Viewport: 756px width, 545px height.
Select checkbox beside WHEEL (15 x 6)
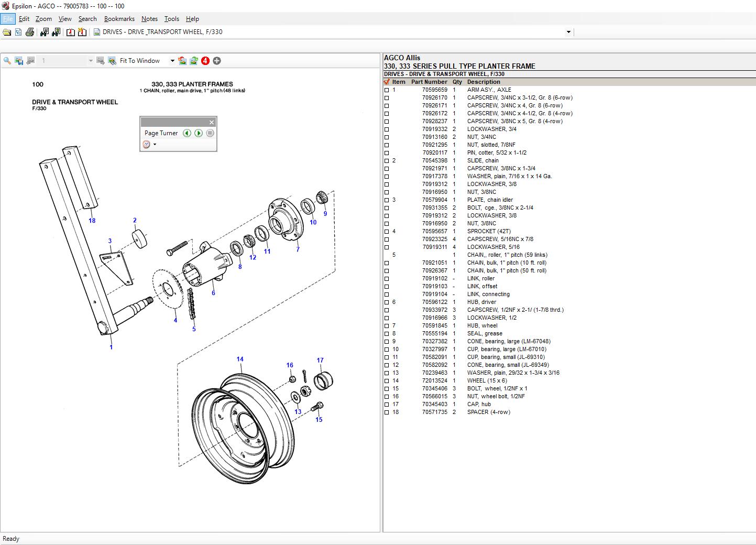pos(387,381)
